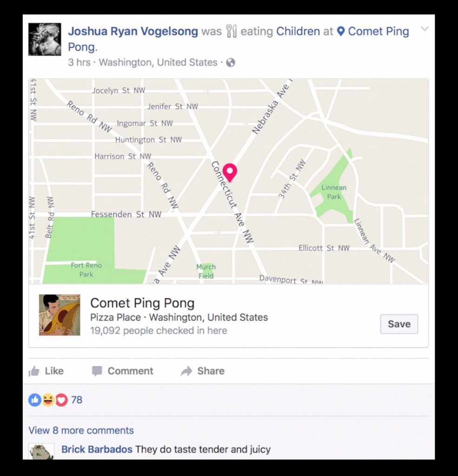The width and height of the screenshot is (458, 476).
Task: Click the Comet Ping Pong page title
Action: [142, 303]
